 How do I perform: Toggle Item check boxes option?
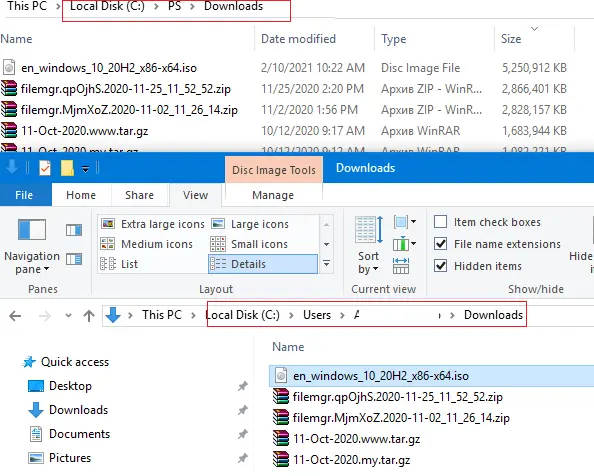coord(488,222)
